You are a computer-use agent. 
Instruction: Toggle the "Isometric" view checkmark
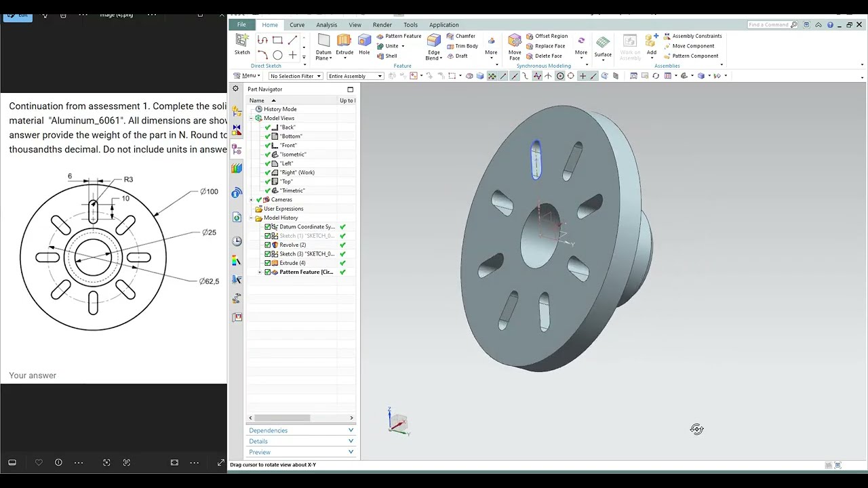pos(268,155)
